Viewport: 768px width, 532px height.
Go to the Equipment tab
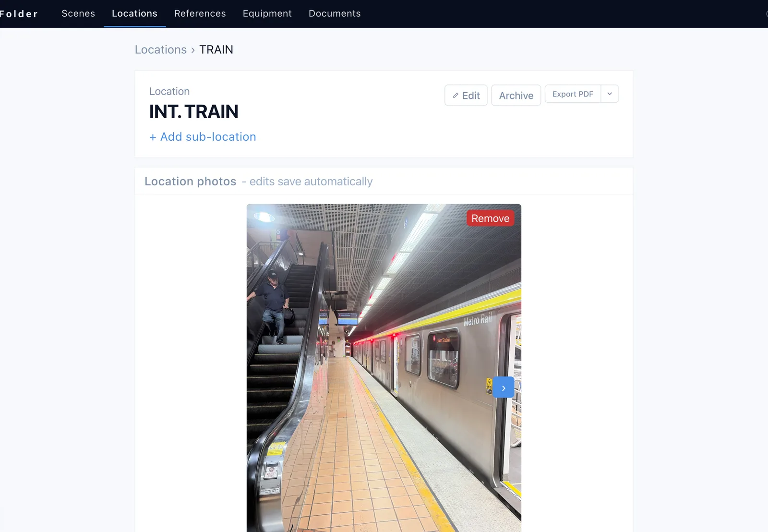pyautogui.click(x=267, y=13)
